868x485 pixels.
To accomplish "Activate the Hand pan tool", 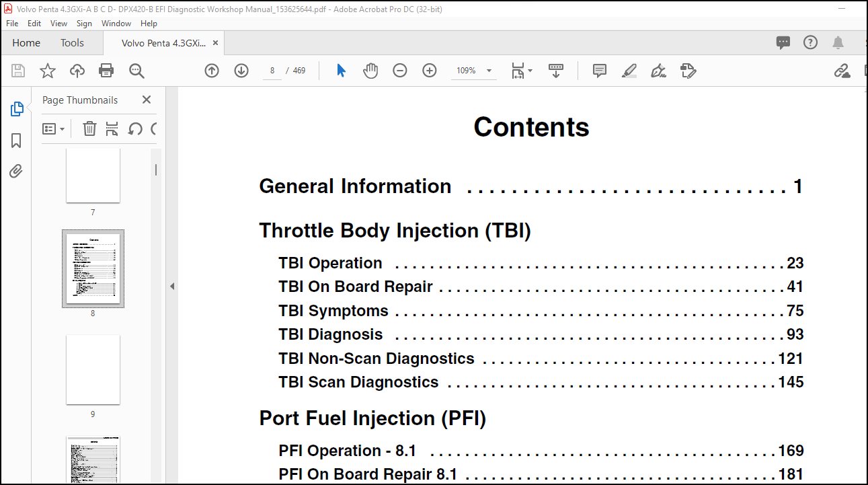I will tap(370, 71).
